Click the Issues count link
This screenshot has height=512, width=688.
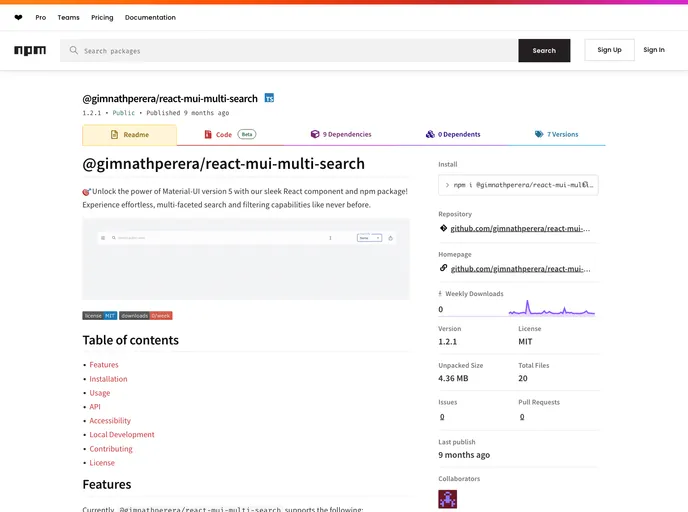pyautogui.click(x=442, y=416)
